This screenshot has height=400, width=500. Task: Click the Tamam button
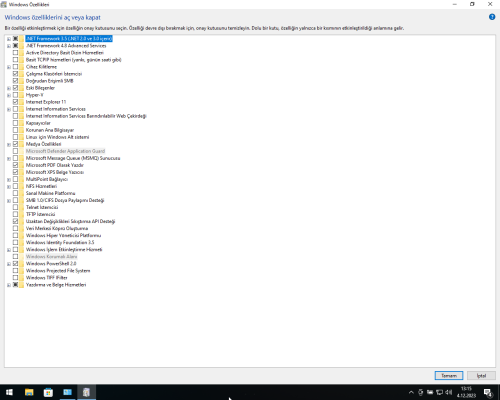449,376
